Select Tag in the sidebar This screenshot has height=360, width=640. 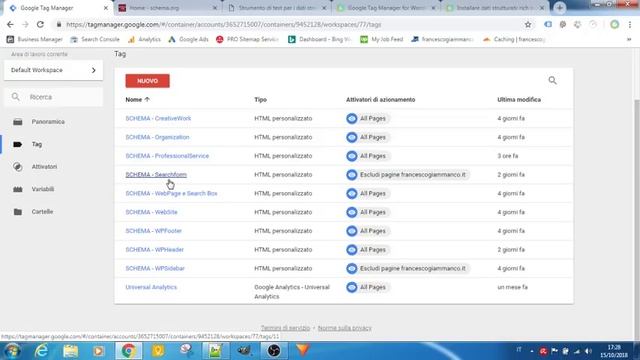(37, 144)
